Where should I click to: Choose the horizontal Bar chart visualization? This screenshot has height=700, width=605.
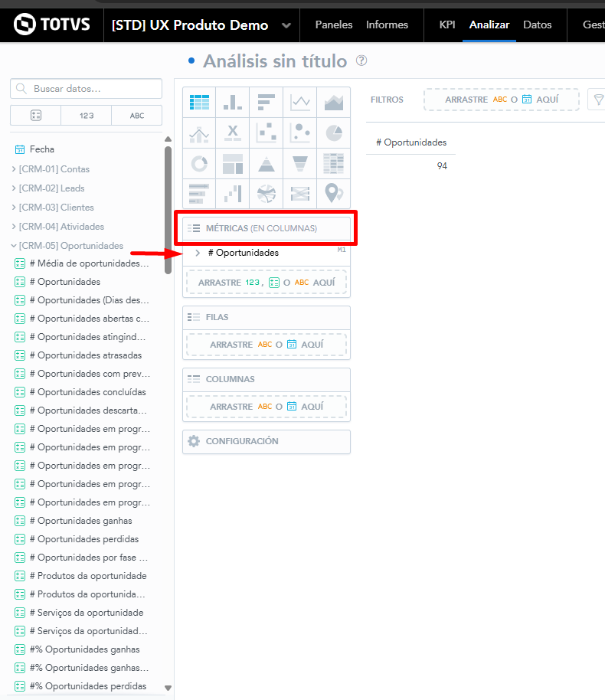coord(266,102)
